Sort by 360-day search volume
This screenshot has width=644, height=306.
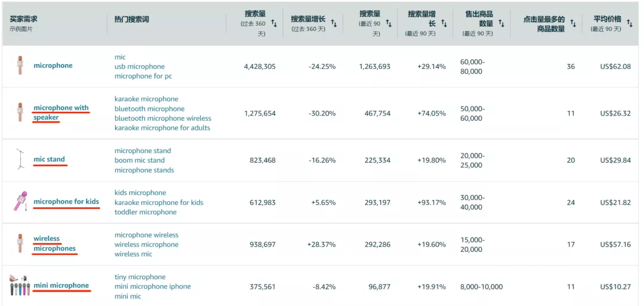274,23
